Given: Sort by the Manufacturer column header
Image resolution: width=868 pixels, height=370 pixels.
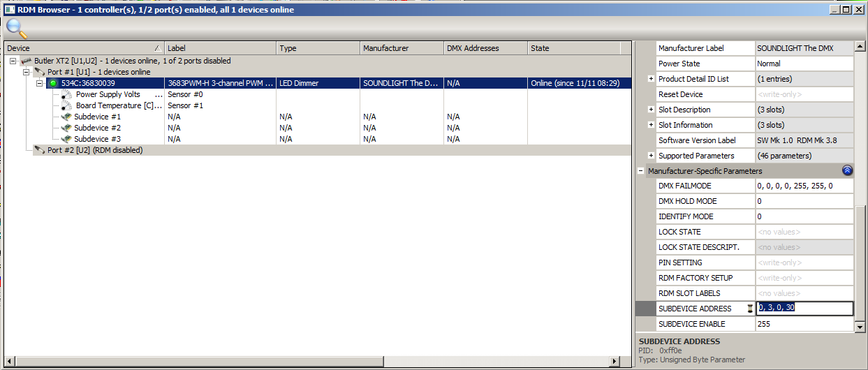Looking at the screenshot, I should click(x=402, y=48).
